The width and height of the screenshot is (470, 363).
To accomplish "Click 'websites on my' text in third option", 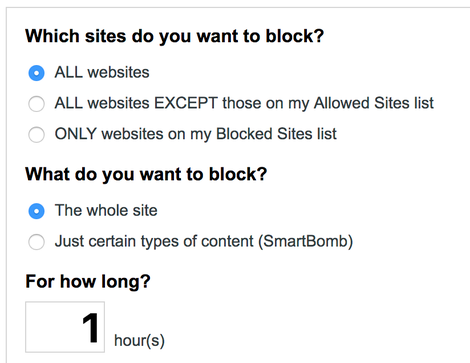I will coord(156,134).
